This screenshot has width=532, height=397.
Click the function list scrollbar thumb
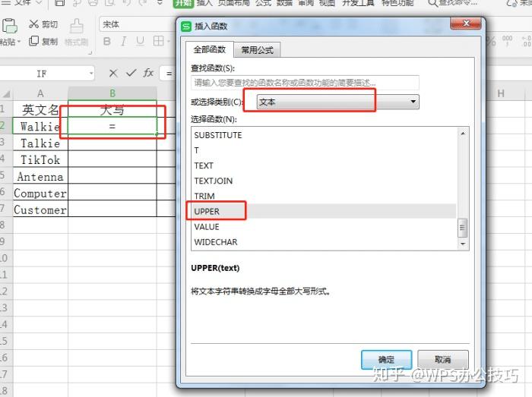[463, 228]
